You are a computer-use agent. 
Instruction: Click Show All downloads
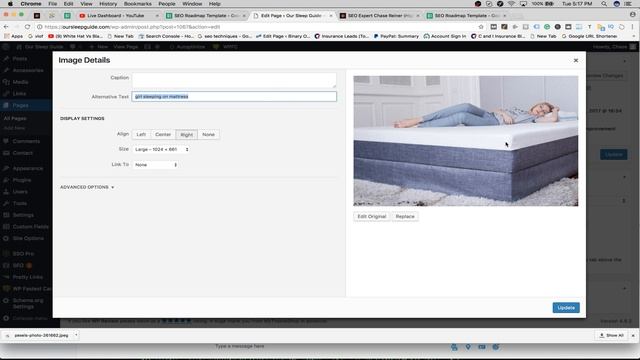pos(611,335)
